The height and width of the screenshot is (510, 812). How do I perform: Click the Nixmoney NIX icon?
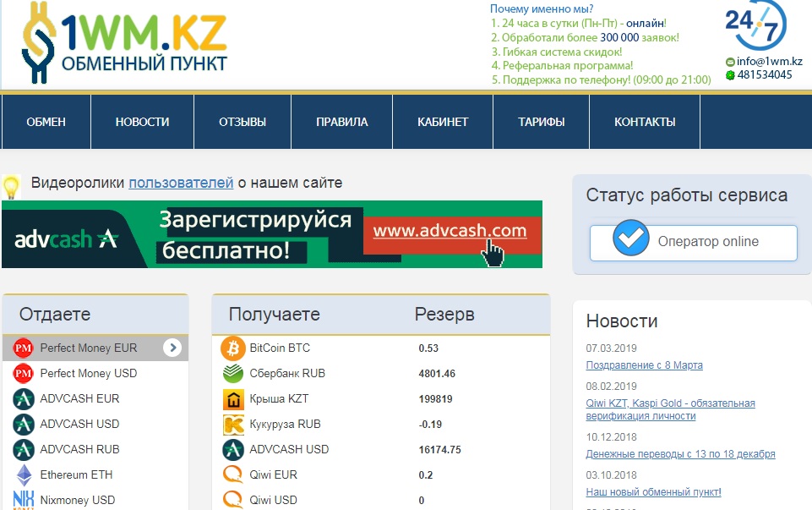[24, 500]
